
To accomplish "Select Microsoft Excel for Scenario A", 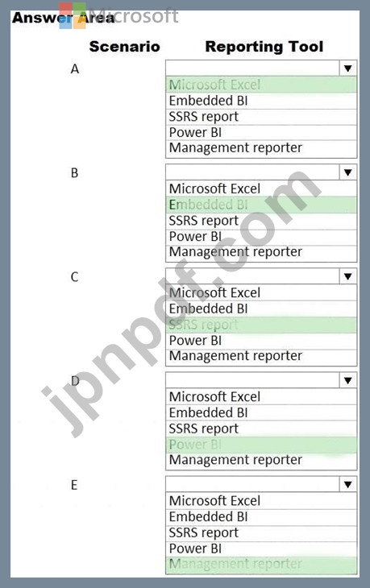I will [x=261, y=85].
